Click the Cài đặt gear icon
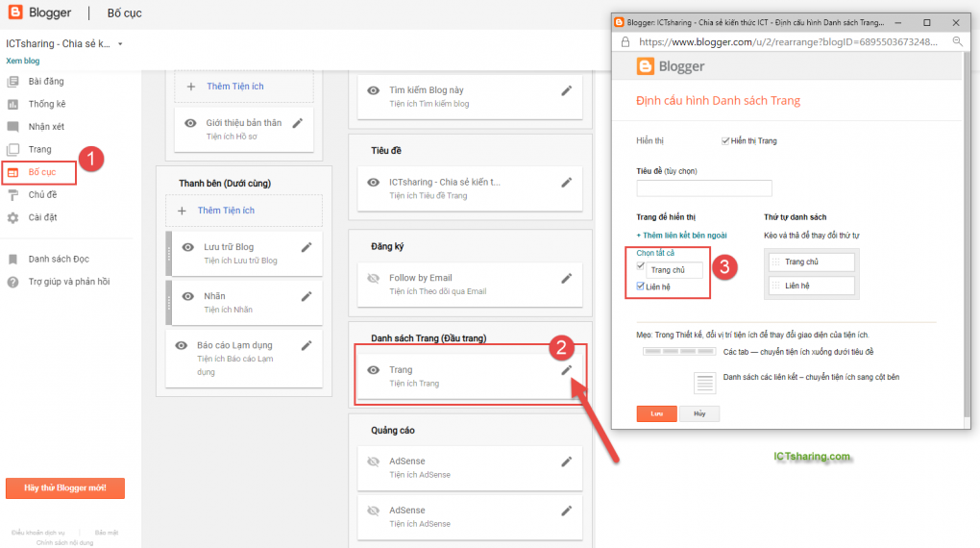The image size is (980, 548). [x=12, y=217]
